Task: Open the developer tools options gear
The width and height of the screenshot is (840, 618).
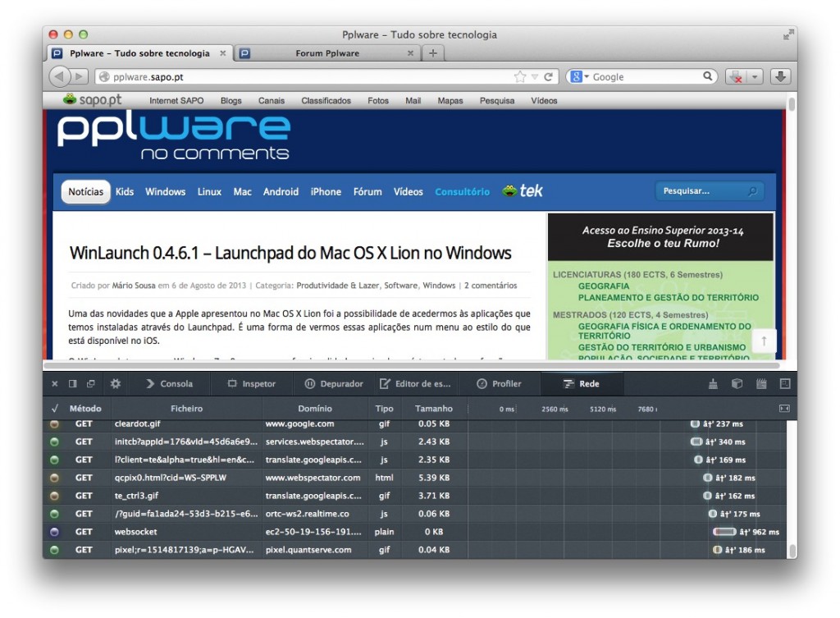Action: pyautogui.click(x=115, y=383)
